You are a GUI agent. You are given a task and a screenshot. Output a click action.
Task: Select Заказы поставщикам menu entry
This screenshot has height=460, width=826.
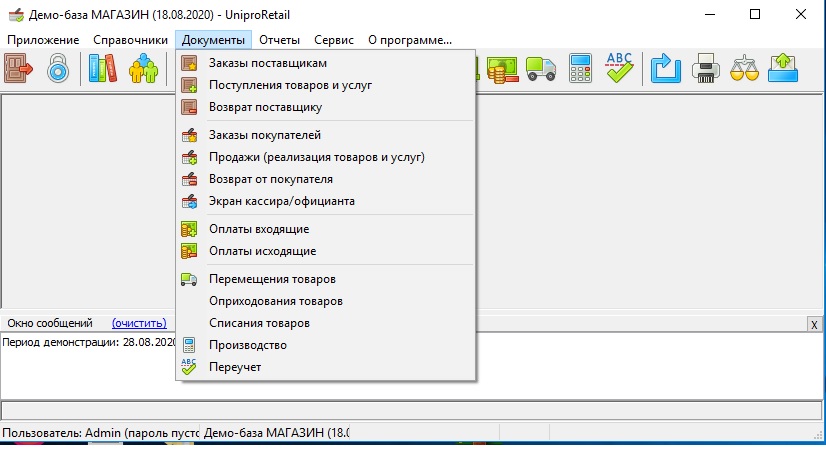click(x=326, y=63)
